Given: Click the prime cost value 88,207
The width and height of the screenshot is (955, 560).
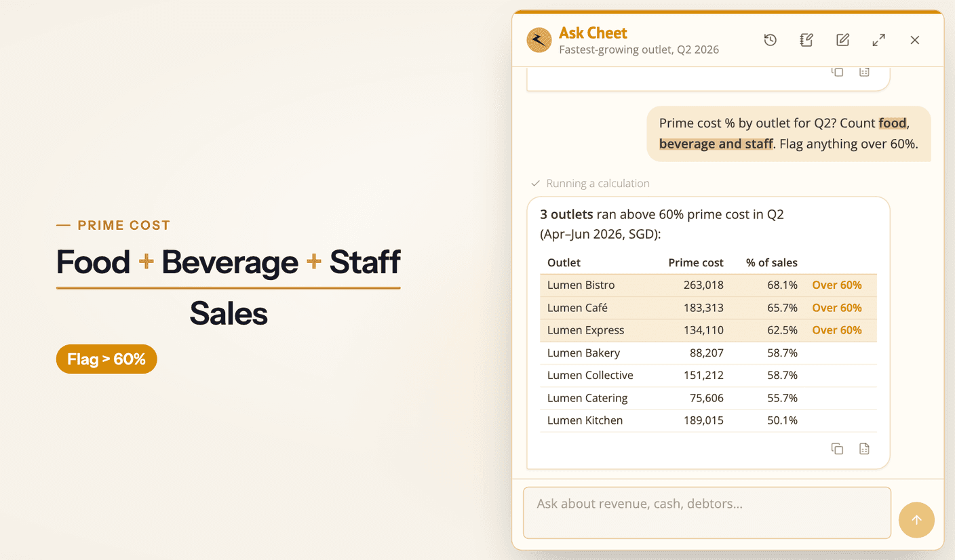Looking at the screenshot, I should coord(707,353).
